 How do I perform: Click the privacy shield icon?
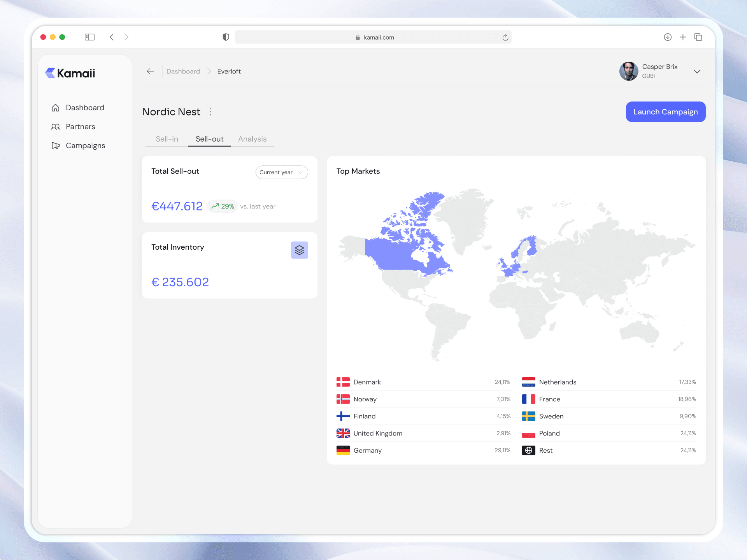pyautogui.click(x=226, y=37)
